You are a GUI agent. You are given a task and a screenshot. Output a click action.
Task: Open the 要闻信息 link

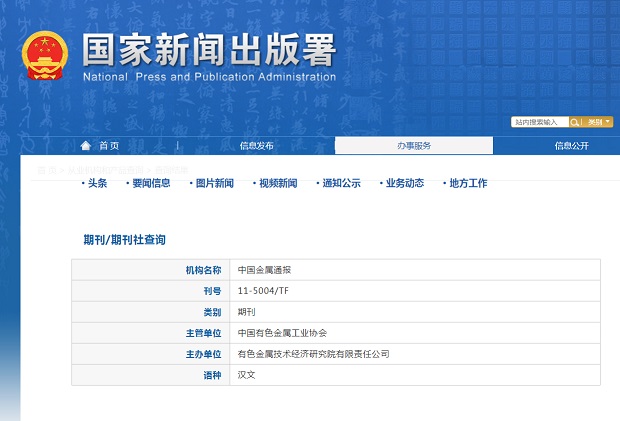click(150, 183)
